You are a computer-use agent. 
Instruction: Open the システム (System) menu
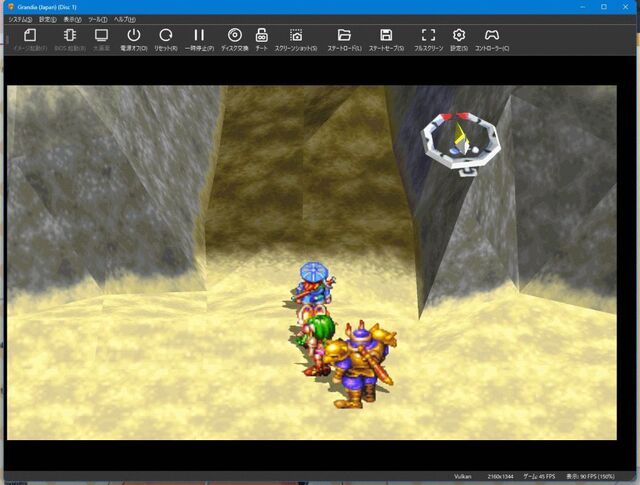20,20
